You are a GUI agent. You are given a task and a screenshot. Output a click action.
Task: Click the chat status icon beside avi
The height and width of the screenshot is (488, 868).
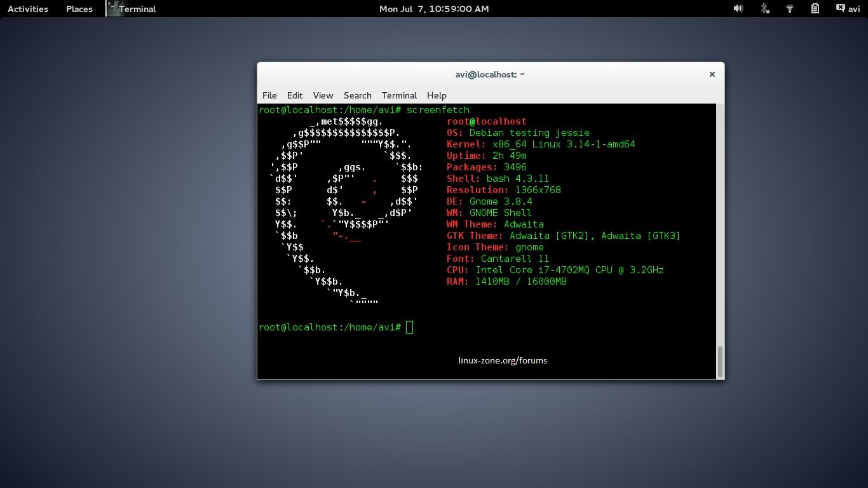coord(840,8)
